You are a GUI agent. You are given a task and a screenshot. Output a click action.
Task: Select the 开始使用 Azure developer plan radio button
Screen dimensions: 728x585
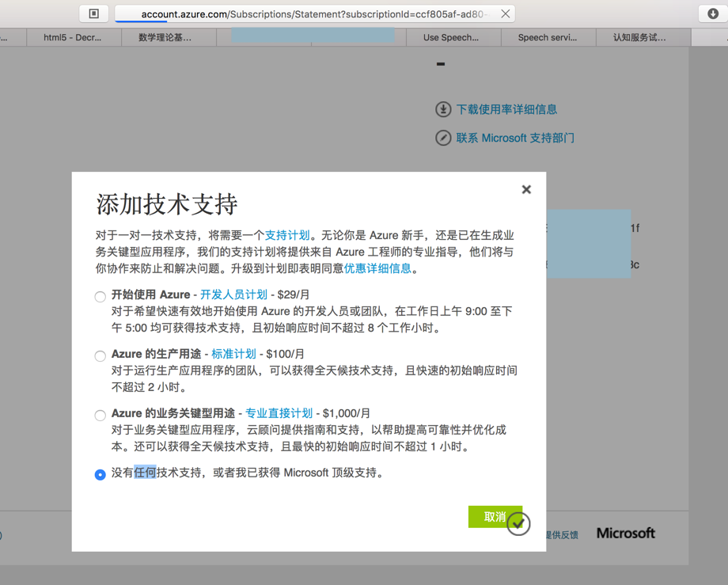point(100,297)
